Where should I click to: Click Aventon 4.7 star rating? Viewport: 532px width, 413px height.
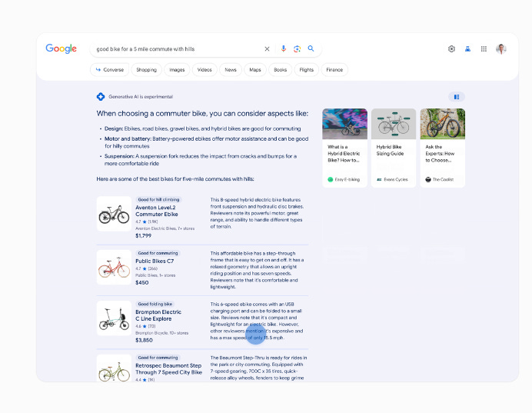tap(147, 221)
